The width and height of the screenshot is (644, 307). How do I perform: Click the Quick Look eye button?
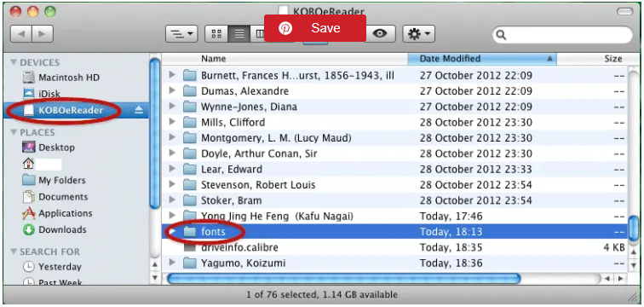(x=380, y=34)
